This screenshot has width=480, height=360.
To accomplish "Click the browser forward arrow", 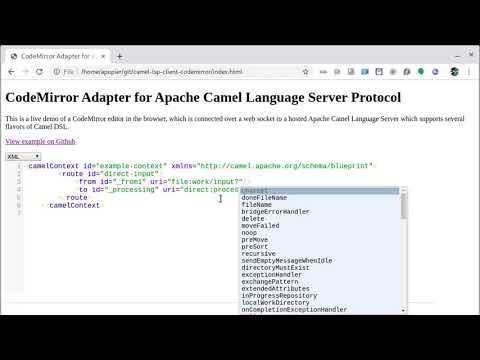I will pos(25,72).
